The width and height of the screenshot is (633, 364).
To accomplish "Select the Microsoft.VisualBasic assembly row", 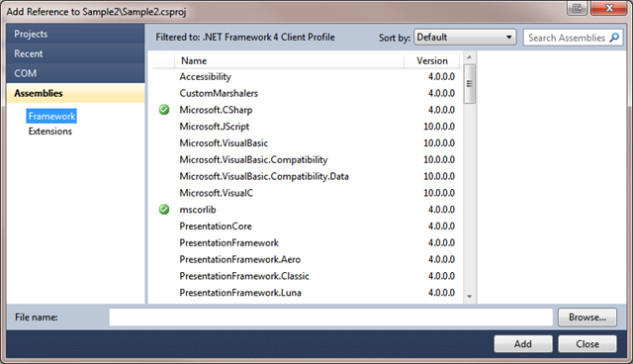I will tap(307, 142).
